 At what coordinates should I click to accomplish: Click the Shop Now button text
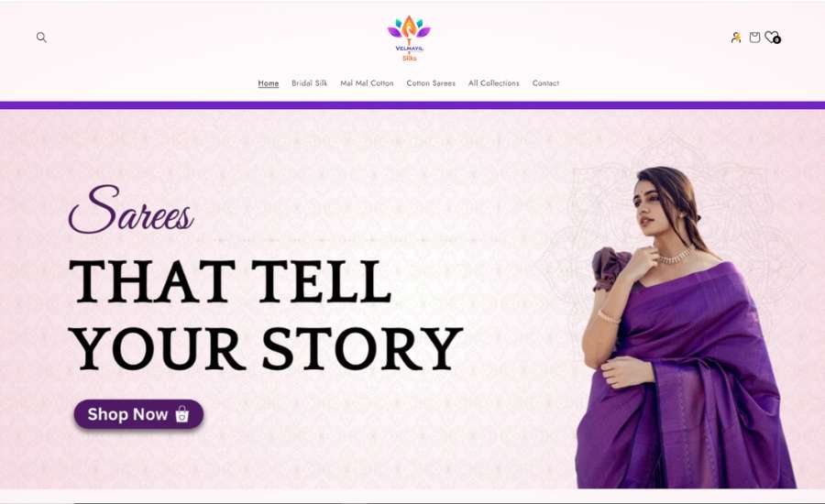click(x=127, y=414)
